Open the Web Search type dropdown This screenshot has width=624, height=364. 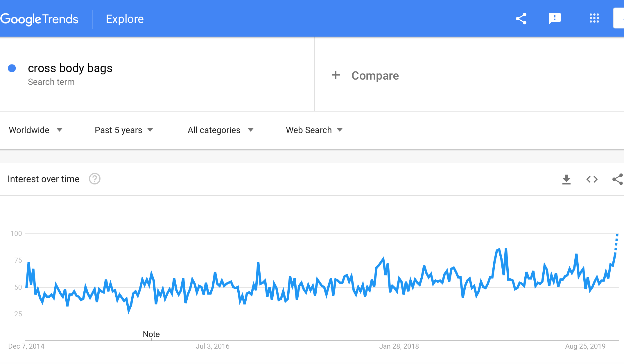tap(314, 130)
